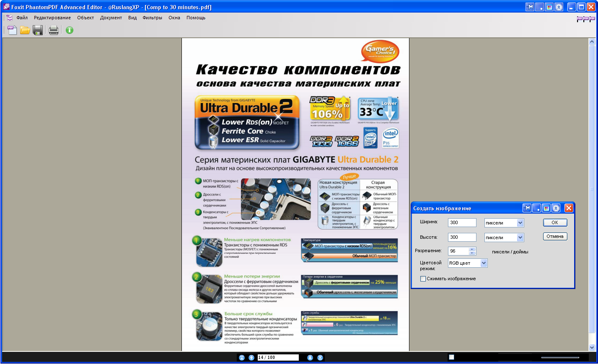Click the Foxit app icon in the title bar

(6, 7)
